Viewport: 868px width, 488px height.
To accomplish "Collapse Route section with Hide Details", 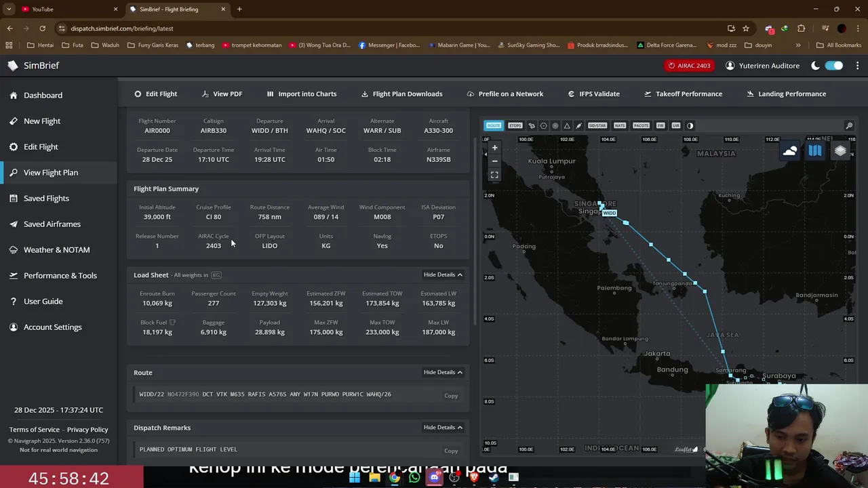I will (x=443, y=372).
